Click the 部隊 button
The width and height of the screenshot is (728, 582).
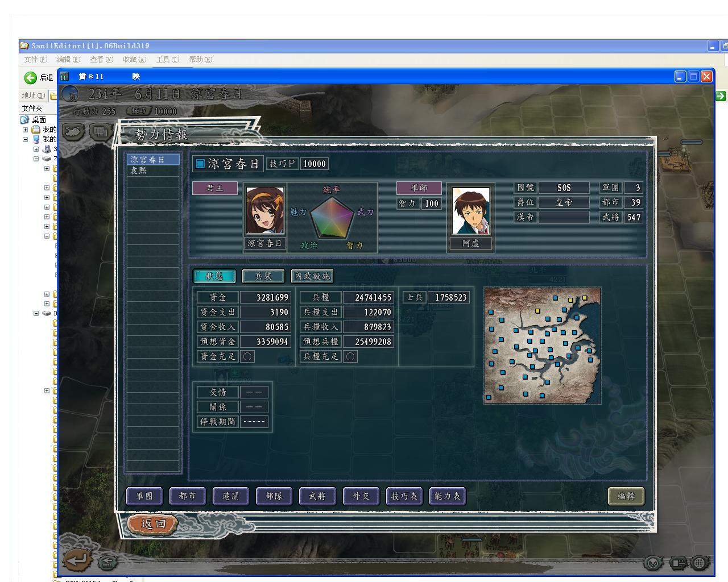(x=274, y=496)
